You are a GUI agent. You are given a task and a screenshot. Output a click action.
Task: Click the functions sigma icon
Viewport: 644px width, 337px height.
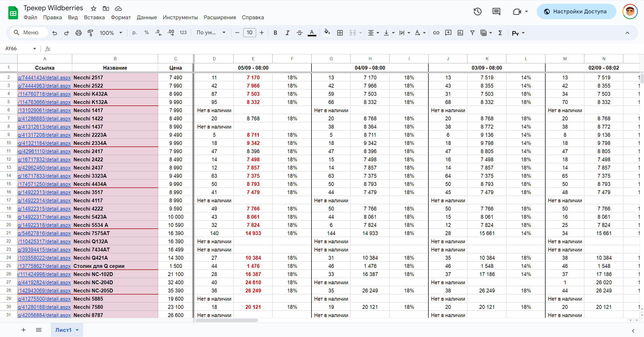(500, 33)
